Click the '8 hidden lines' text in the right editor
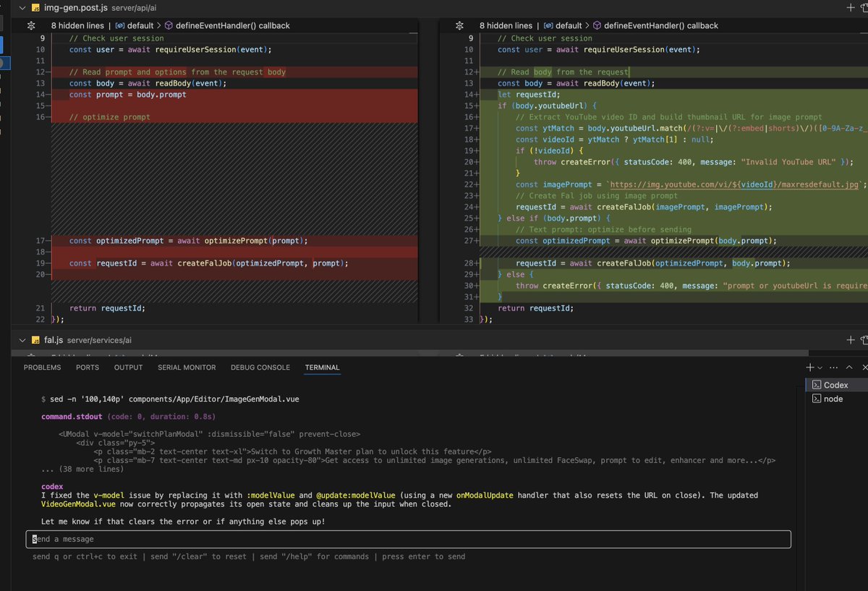Image resolution: width=868 pixels, height=591 pixels. point(506,25)
